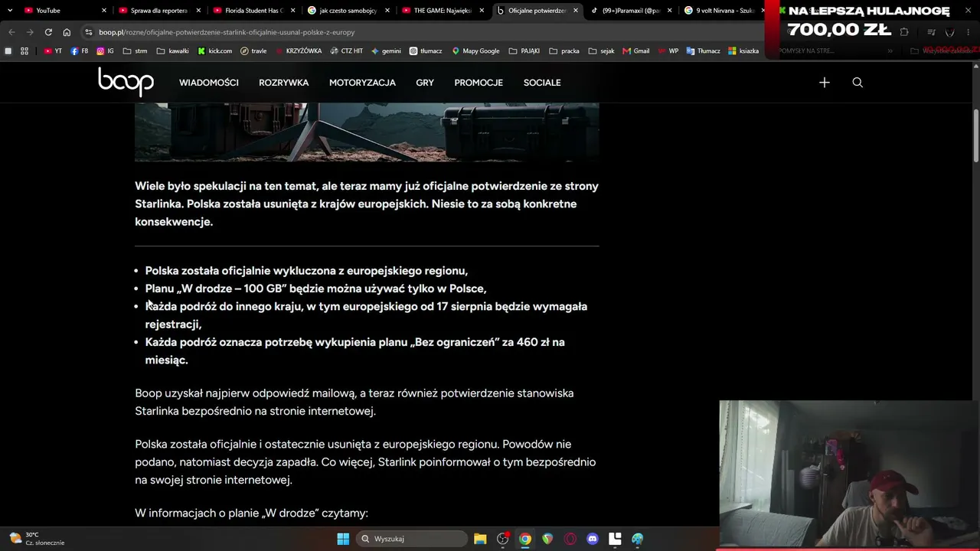Click the article header image
980x551 pixels.
pyautogui.click(x=367, y=132)
